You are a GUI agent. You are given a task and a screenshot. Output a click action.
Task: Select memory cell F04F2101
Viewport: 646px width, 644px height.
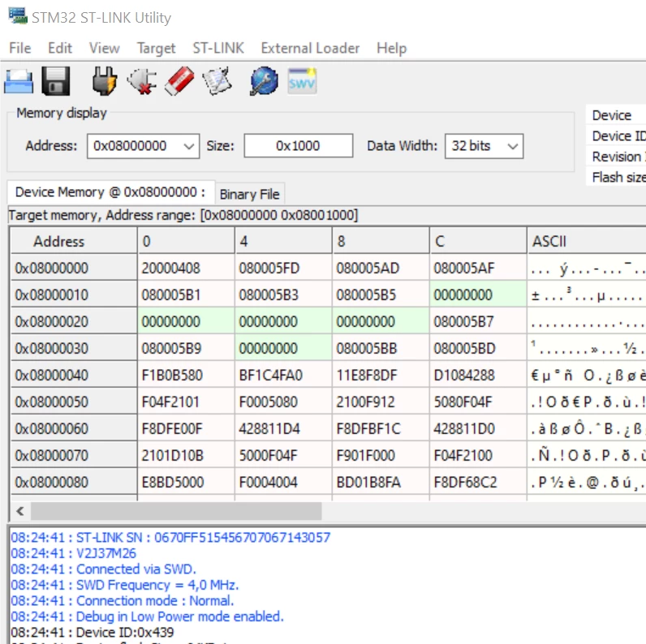click(x=186, y=401)
